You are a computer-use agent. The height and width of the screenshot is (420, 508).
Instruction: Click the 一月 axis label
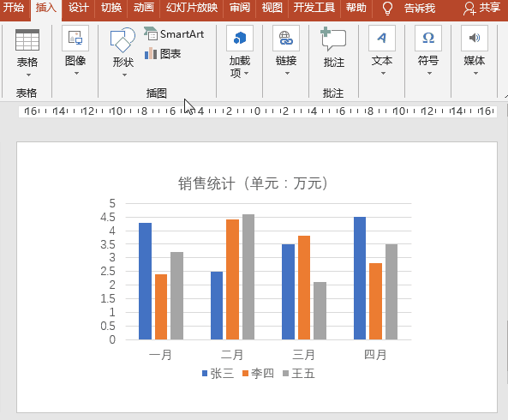pos(161,355)
